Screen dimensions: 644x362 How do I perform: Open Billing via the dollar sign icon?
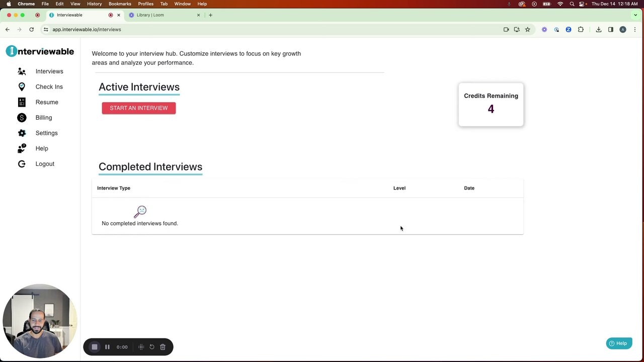pyautogui.click(x=22, y=117)
